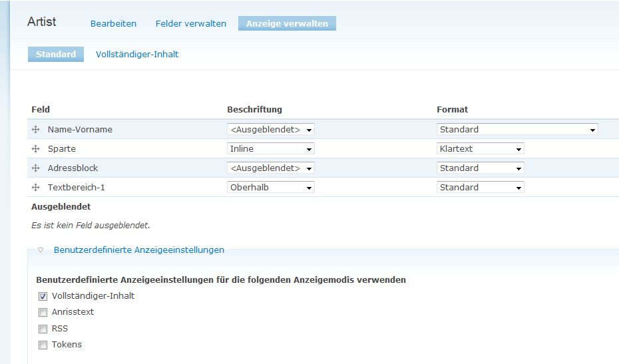Open Textbereich-1 label dropdown showing Oberhalb
Image resolution: width=619 pixels, height=364 pixels.
[x=270, y=188]
